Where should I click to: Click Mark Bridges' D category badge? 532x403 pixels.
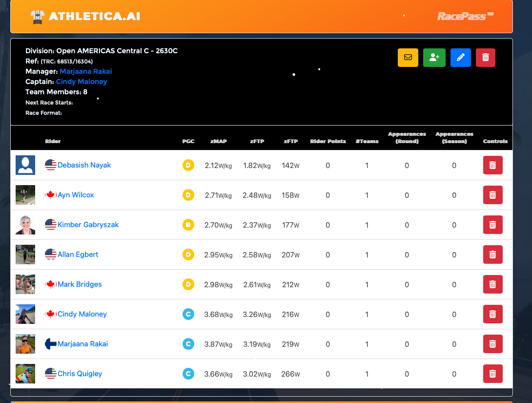coord(188,284)
